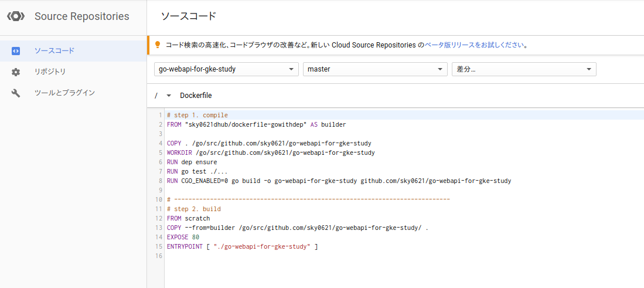The height and width of the screenshot is (288, 644).
Task: Click the ENTRYPOINT line in the code
Action: click(x=243, y=247)
